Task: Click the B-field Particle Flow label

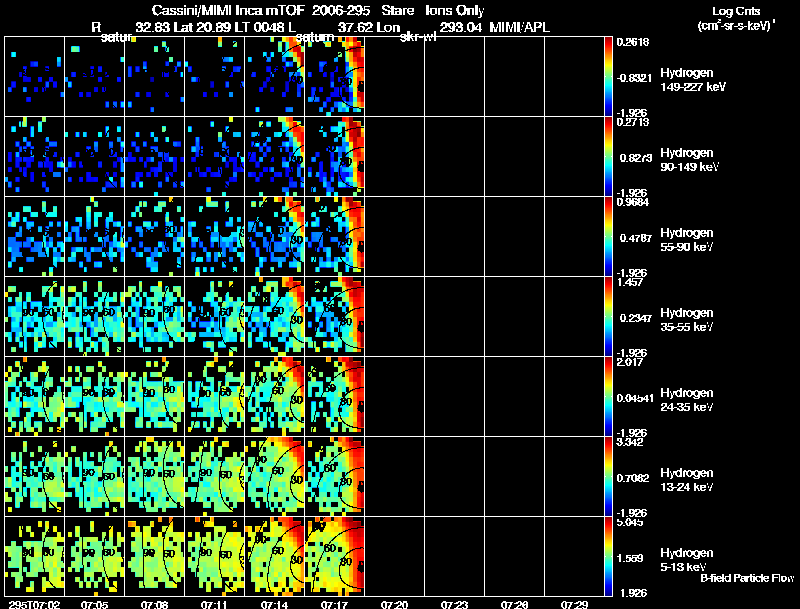Action: (746, 578)
